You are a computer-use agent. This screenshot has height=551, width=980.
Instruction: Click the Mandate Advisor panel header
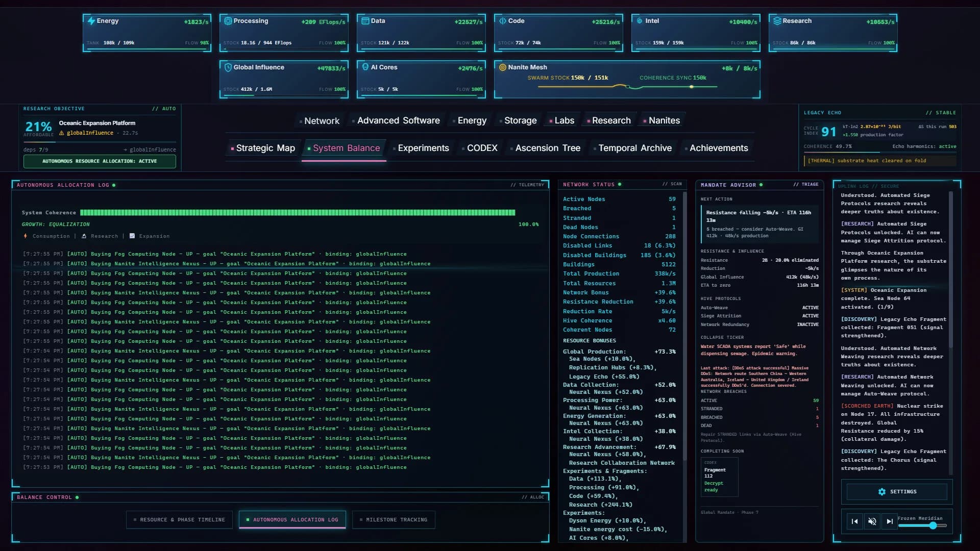(759, 185)
